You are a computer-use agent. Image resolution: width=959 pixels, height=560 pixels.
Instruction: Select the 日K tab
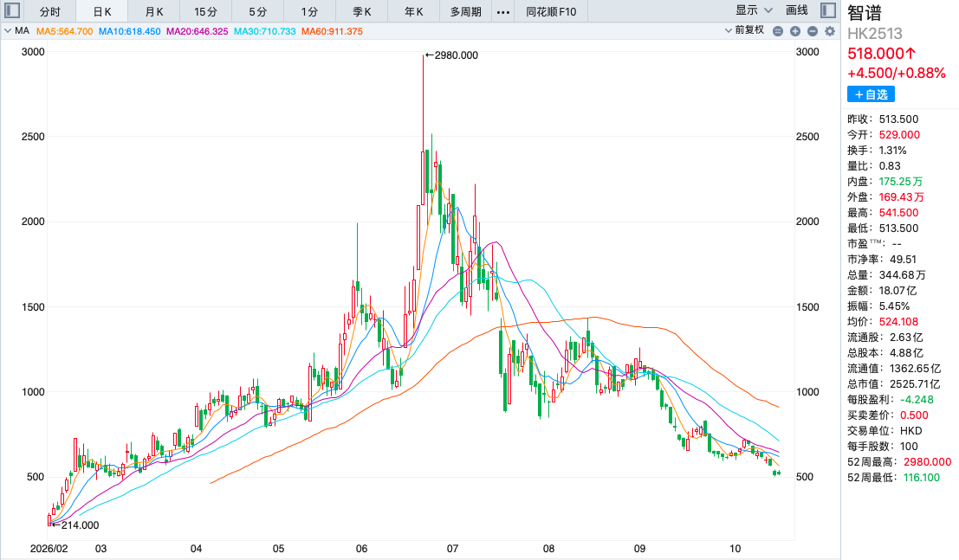coord(102,11)
